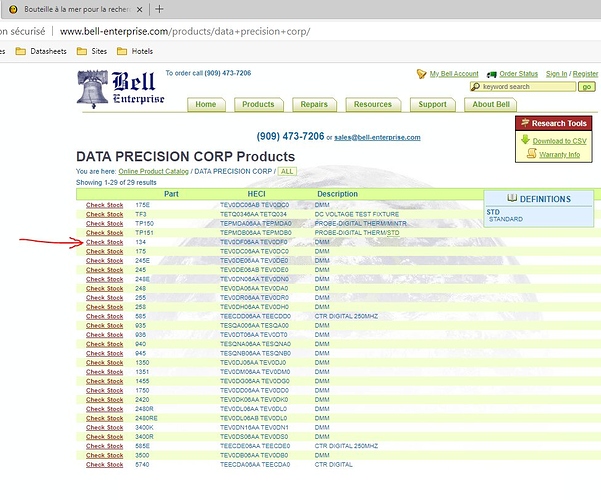Open a new browser tab
Image resolution: width=601 pixels, height=500 pixels.
(159, 9)
